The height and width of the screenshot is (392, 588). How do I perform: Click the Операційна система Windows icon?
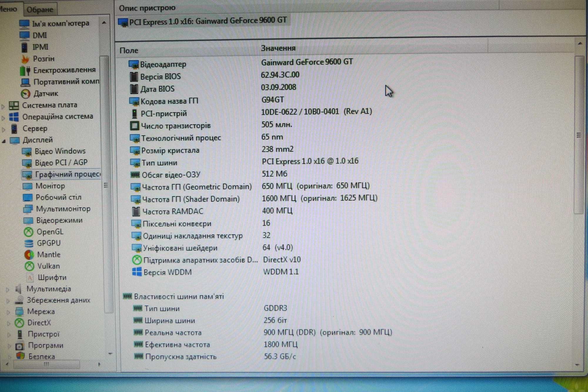click(x=14, y=117)
